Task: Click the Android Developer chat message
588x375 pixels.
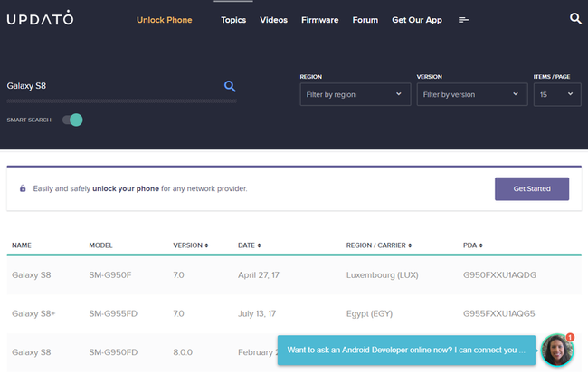Action: point(406,349)
